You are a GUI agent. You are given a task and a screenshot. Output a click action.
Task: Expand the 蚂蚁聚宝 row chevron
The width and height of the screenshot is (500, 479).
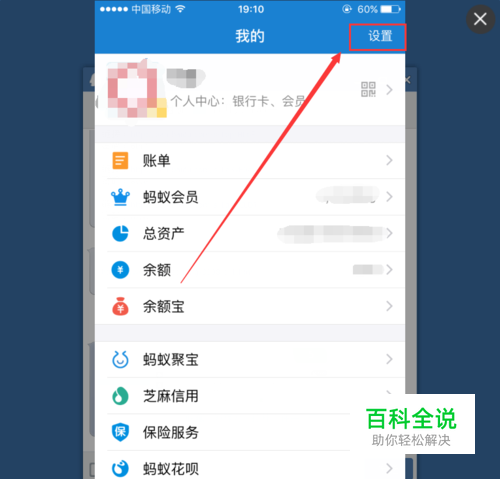[389, 359]
